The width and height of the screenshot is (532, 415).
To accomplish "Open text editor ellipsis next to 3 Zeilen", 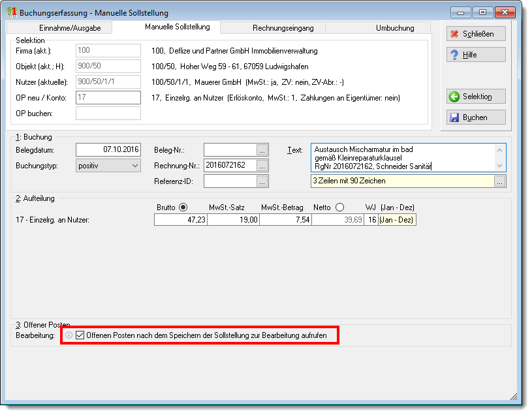I will [x=500, y=181].
